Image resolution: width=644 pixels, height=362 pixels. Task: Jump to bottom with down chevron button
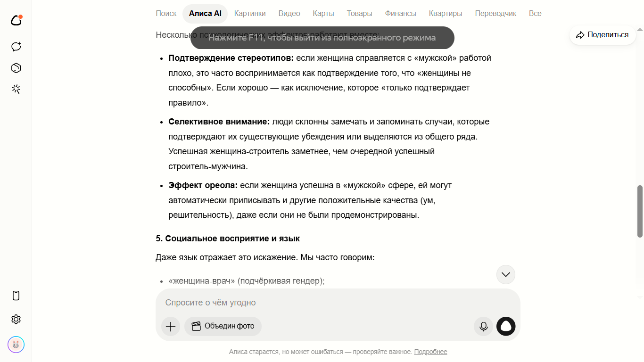(506, 274)
